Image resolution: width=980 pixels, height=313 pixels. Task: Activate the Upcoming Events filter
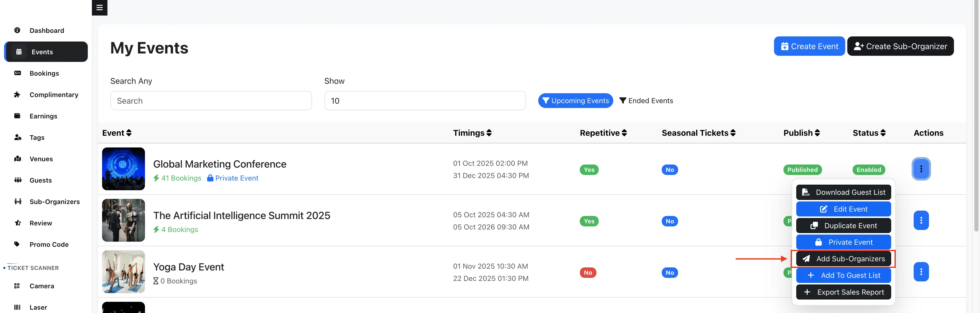[x=575, y=101]
